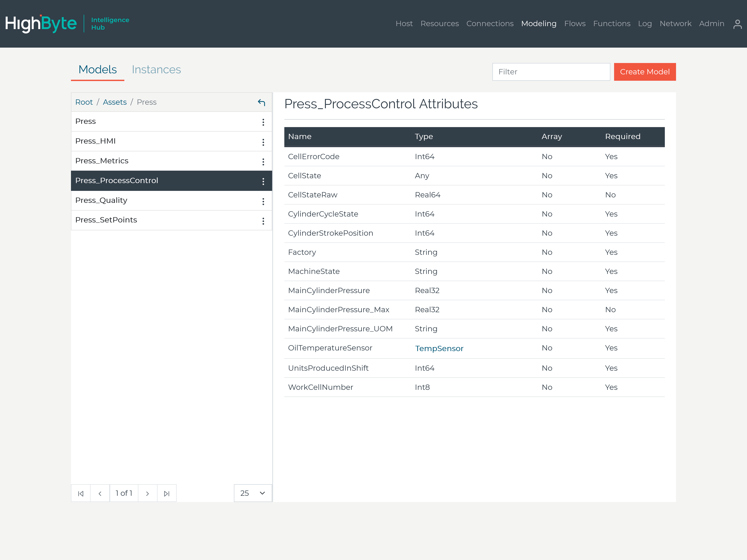Image resolution: width=747 pixels, height=560 pixels.
Task: Go to the previous page of models
Action: coord(100,494)
